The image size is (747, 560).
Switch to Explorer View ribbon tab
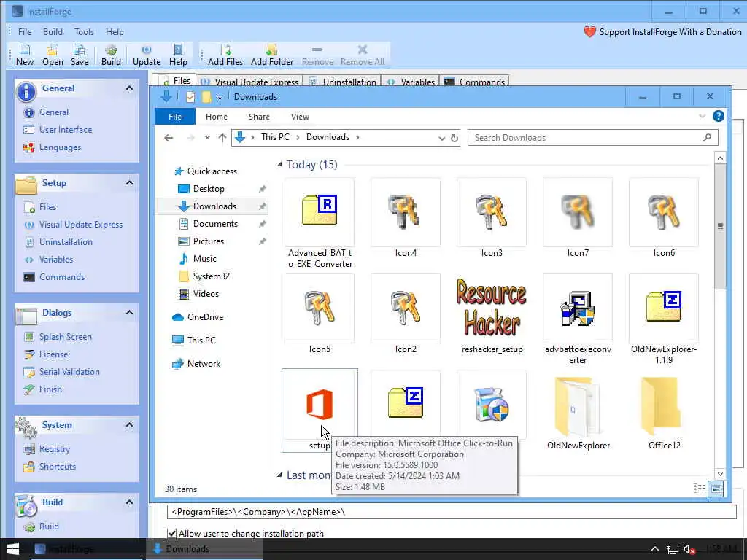click(x=300, y=117)
